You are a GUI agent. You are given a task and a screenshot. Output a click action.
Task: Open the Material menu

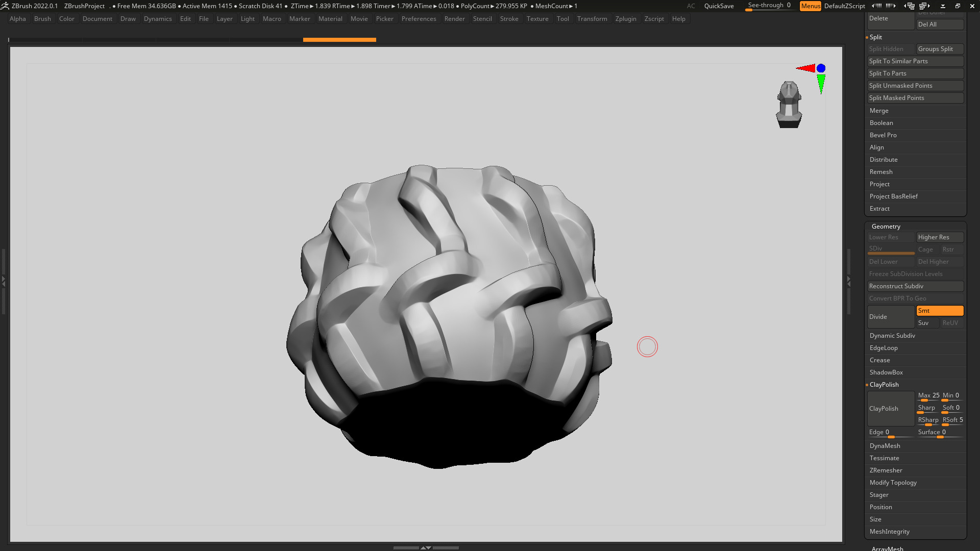point(330,19)
